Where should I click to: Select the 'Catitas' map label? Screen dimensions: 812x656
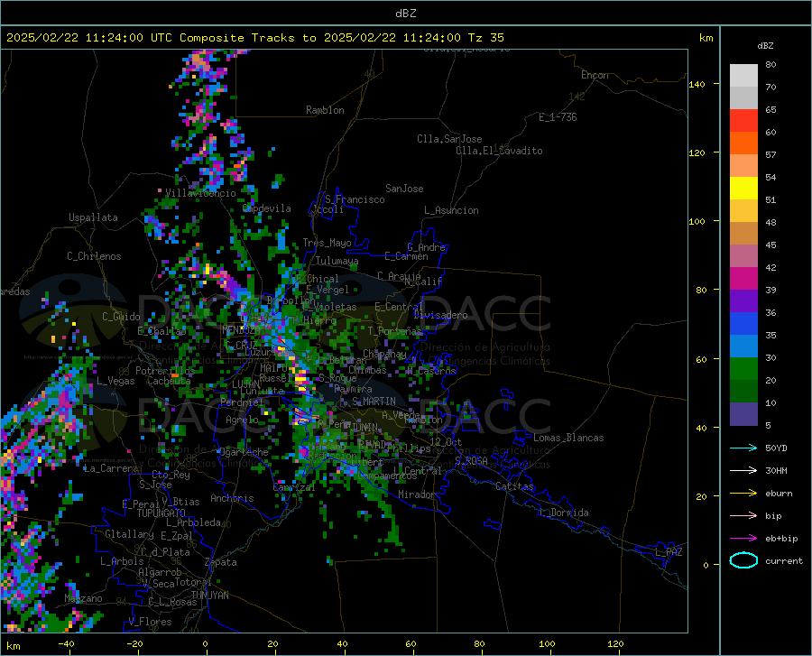click(x=514, y=486)
